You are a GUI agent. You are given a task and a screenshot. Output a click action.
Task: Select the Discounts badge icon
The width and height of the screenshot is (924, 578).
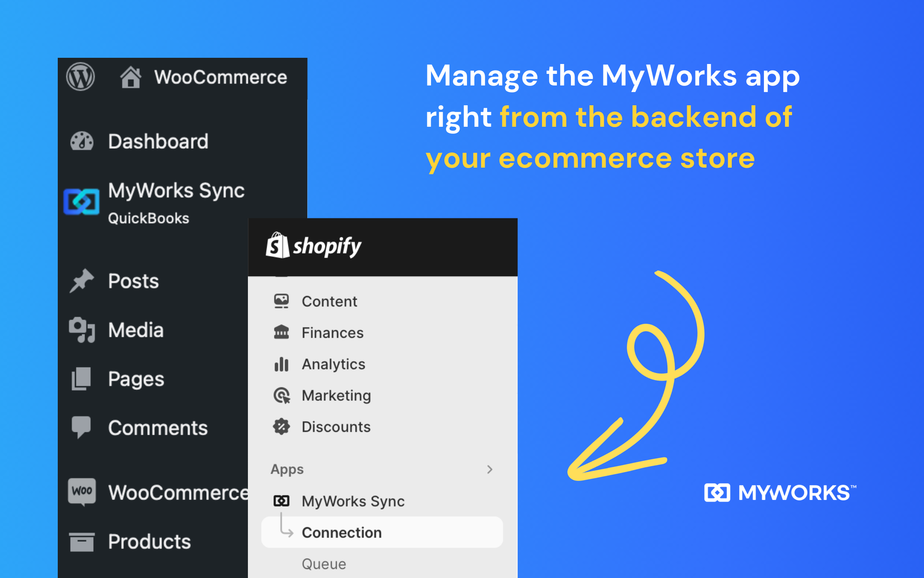[281, 427]
